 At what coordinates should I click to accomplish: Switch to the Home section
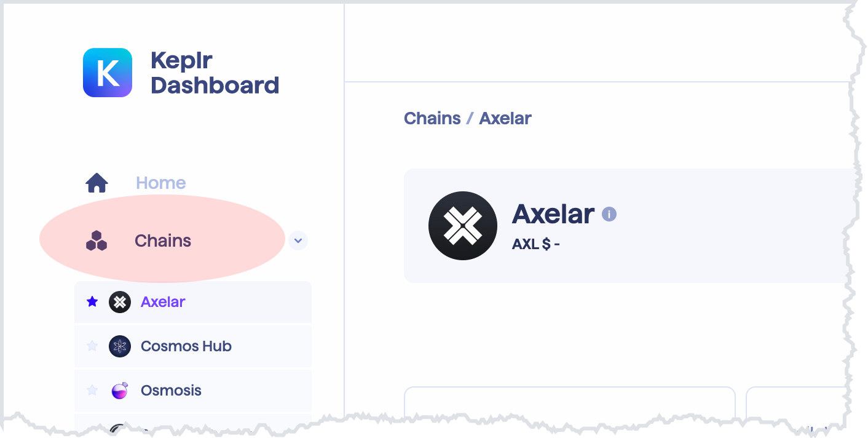pos(160,182)
